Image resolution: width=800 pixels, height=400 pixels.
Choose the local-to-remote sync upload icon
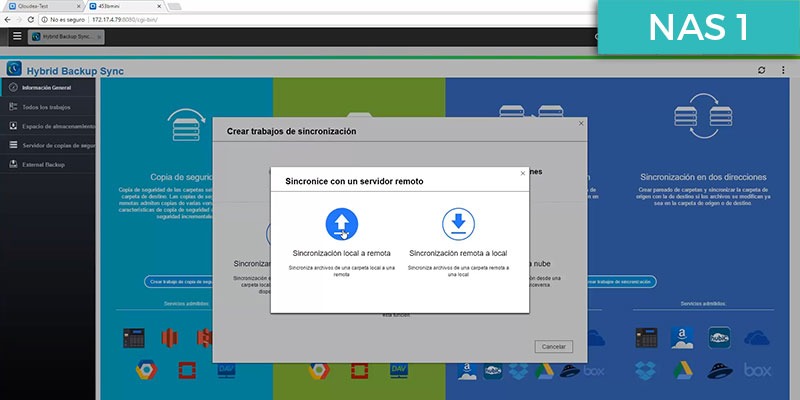tap(342, 224)
